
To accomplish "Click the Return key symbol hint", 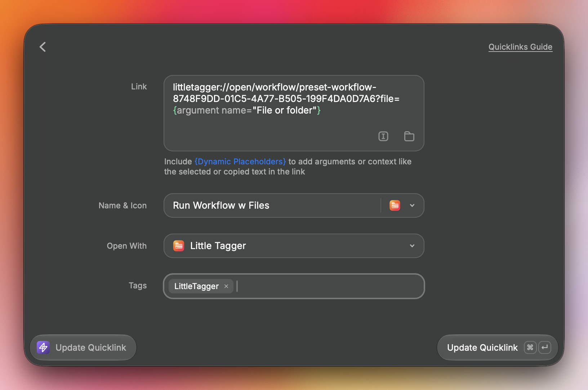I will (545, 347).
